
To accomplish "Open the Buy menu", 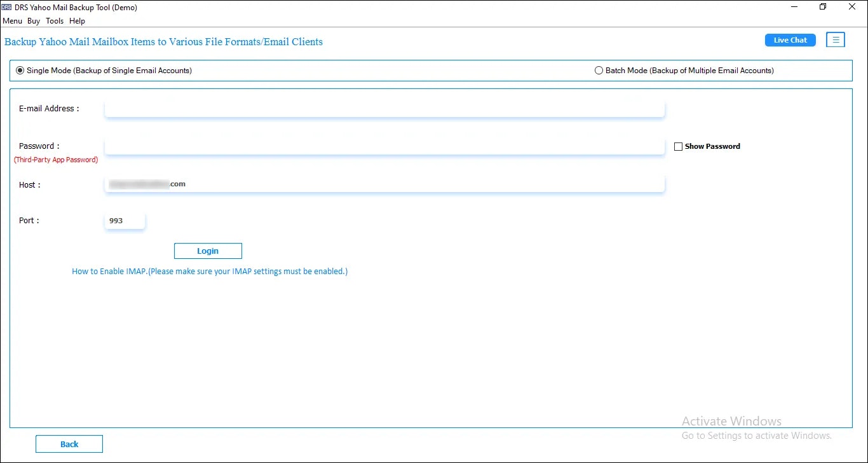I will [34, 21].
